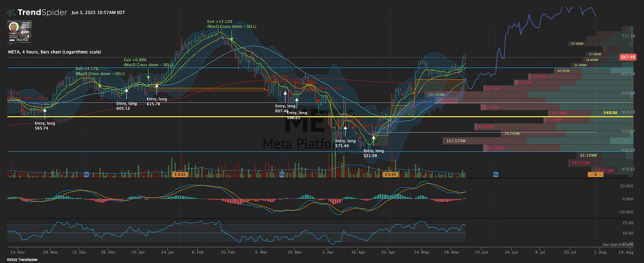The width and height of the screenshot is (644, 263).
Task: Click the 627.99 price axis label
Action: tap(628, 74)
